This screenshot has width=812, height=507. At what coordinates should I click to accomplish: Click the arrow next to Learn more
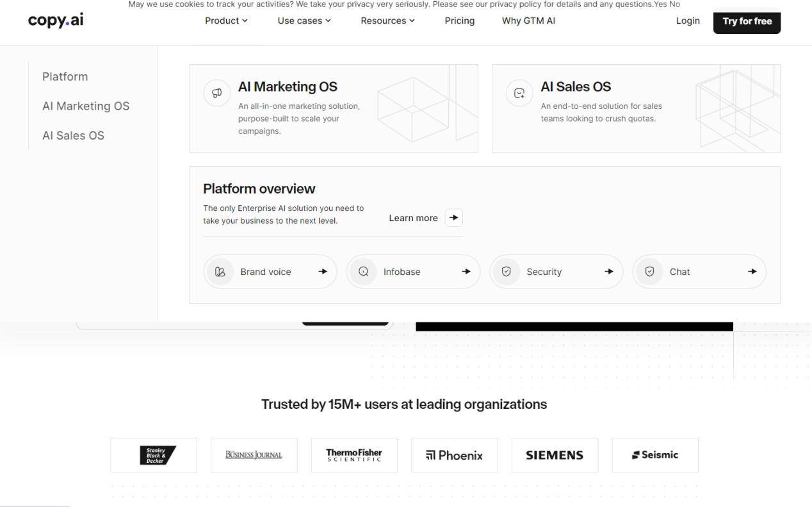coord(453,218)
